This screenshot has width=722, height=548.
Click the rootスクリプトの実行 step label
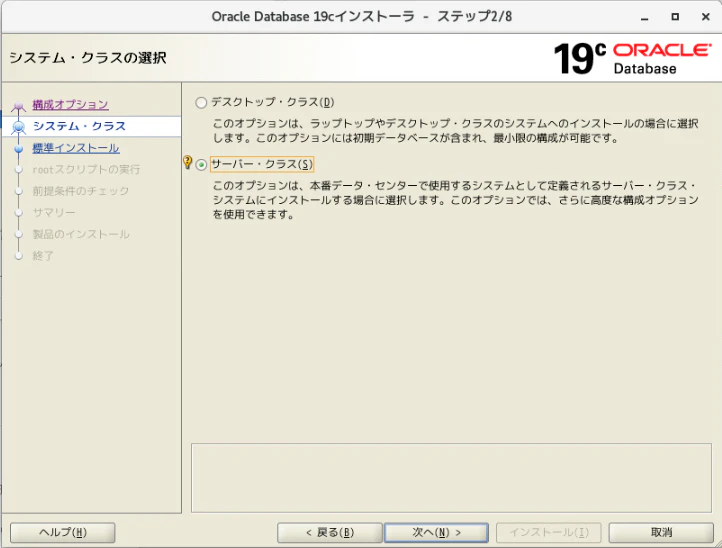(86, 169)
